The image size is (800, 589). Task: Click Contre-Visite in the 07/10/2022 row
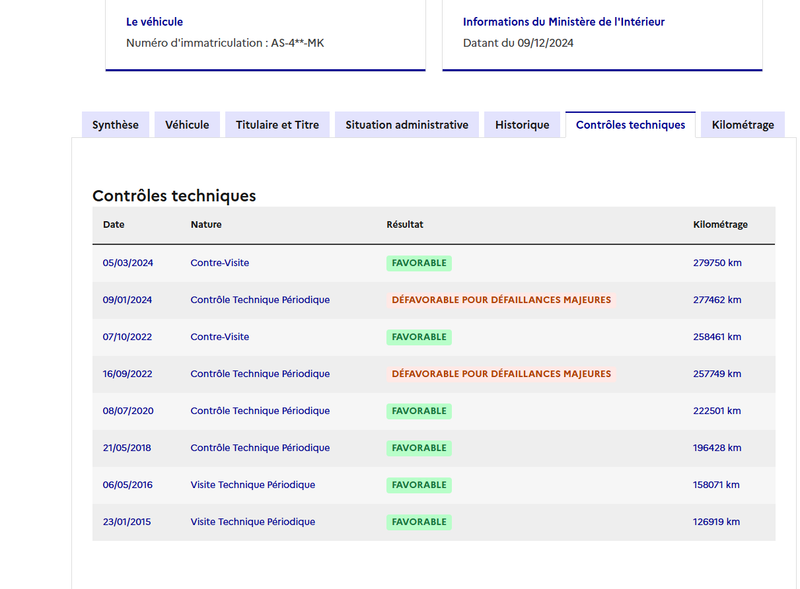220,337
